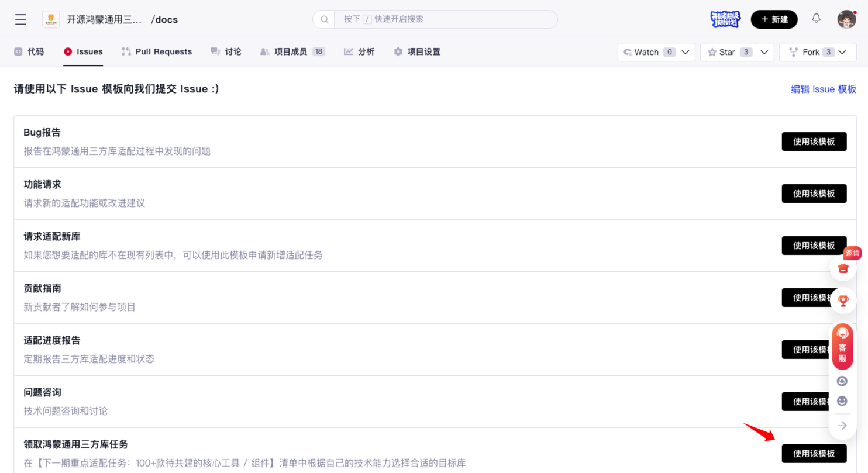Screen dimensions: 868x473
Task: Open the notifications bell icon
Action: point(817,19)
